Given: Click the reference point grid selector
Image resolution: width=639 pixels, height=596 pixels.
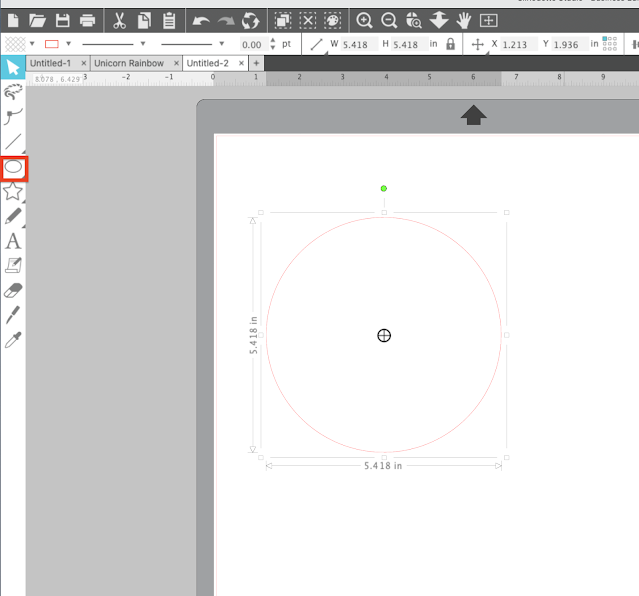Looking at the screenshot, I should click(x=610, y=44).
